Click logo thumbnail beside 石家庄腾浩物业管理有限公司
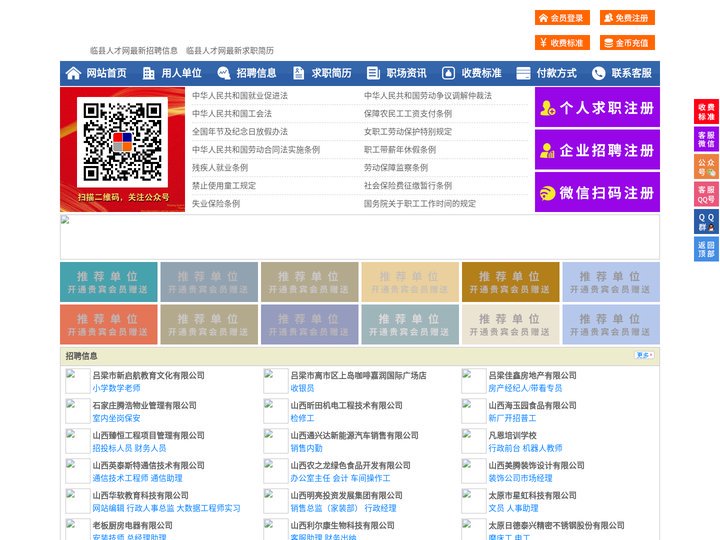The height and width of the screenshot is (540, 720). [x=78, y=411]
